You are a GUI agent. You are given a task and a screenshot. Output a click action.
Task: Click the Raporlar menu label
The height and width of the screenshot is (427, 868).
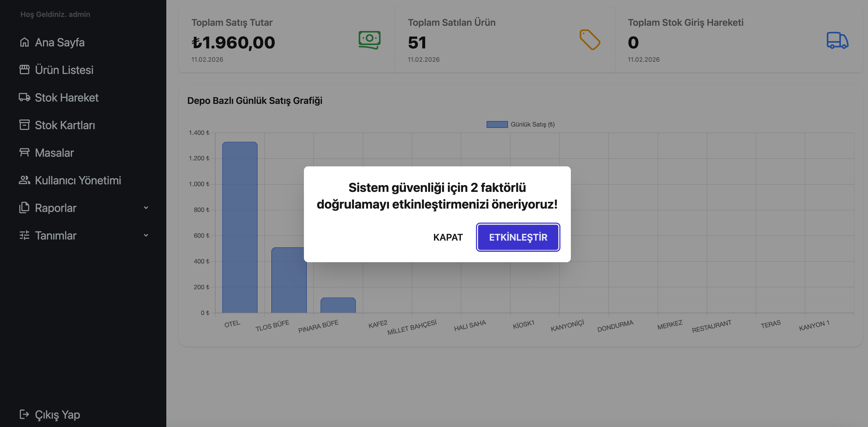[56, 208]
